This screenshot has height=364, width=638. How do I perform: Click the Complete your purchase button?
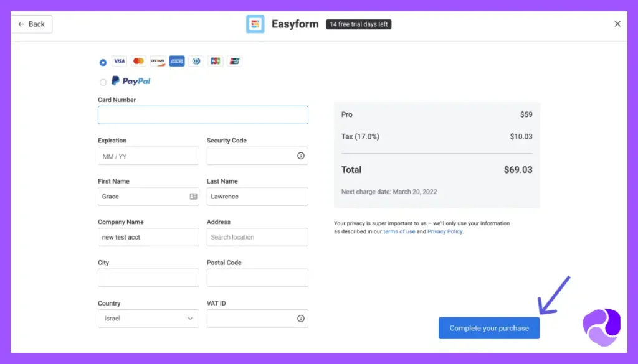tap(488, 328)
